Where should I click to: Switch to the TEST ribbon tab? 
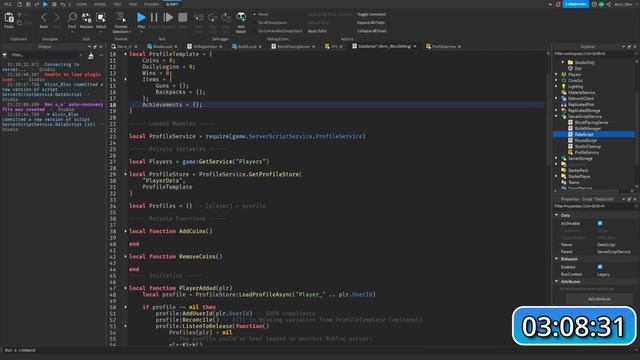point(118,4)
